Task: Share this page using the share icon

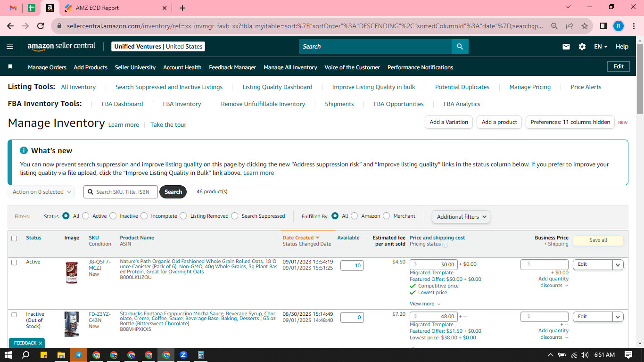Action: coord(570,26)
